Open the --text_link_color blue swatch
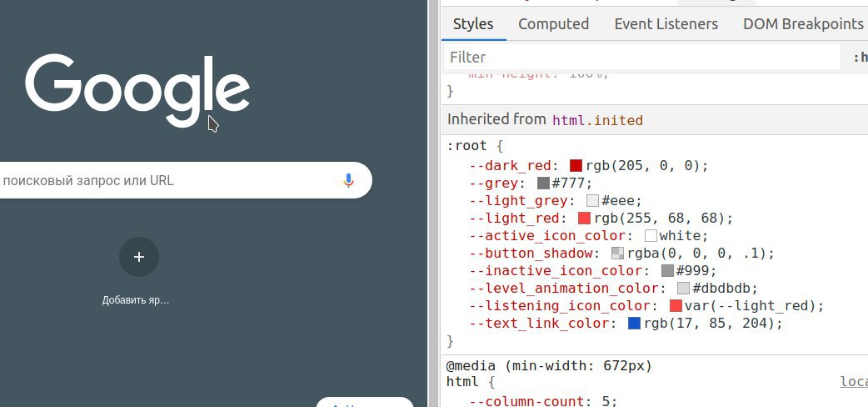This screenshot has height=407, width=868. pos(634,324)
